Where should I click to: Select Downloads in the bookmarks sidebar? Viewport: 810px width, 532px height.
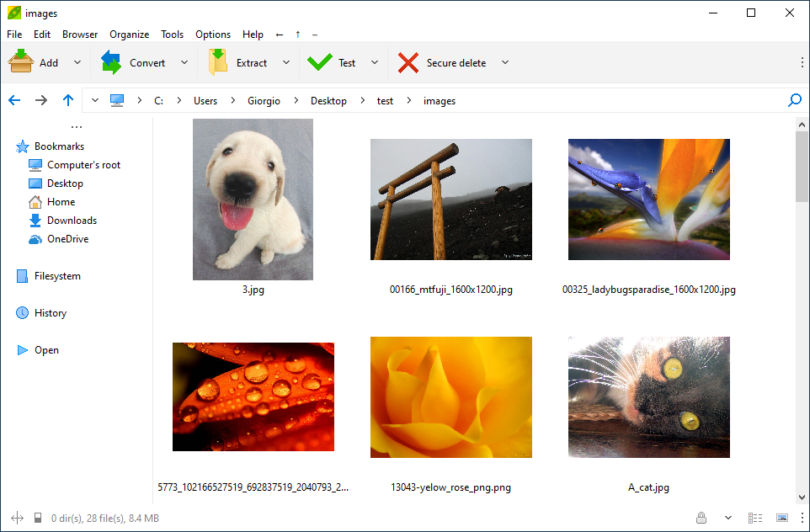tap(72, 221)
